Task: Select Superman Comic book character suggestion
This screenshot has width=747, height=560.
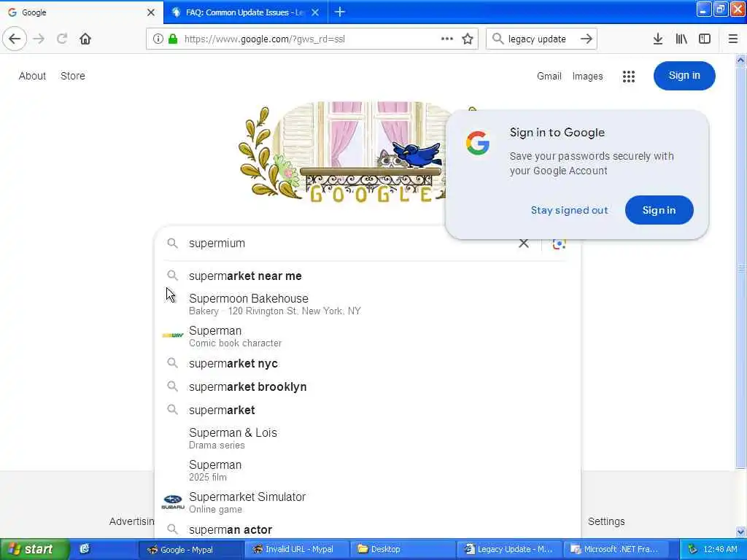Action: (368, 335)
